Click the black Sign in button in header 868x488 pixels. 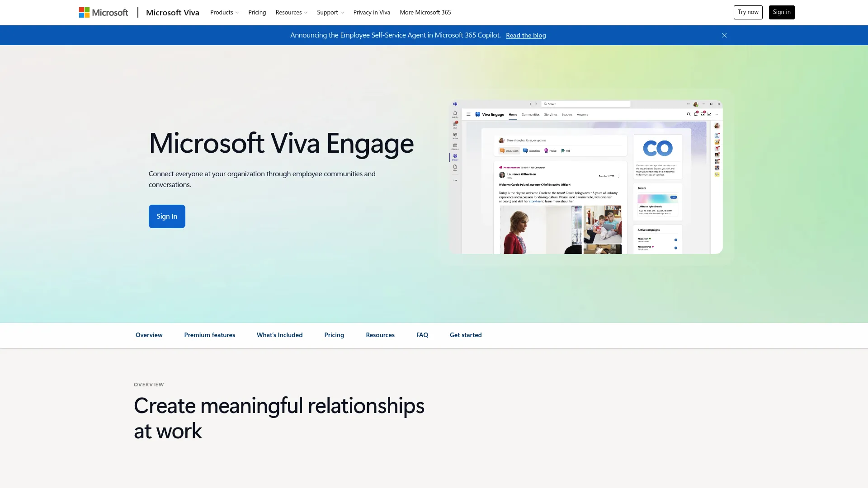click(782, 12)
